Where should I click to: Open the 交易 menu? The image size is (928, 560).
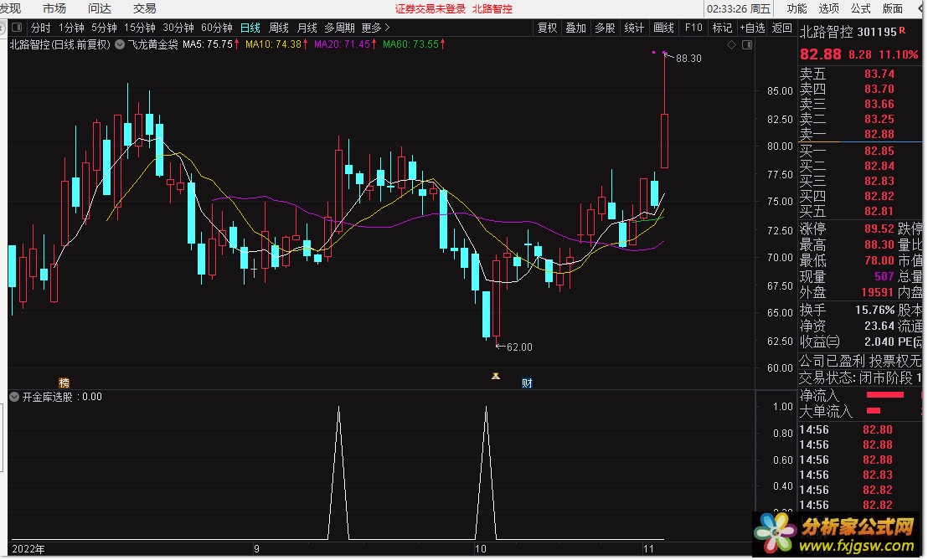pos(144,8)
